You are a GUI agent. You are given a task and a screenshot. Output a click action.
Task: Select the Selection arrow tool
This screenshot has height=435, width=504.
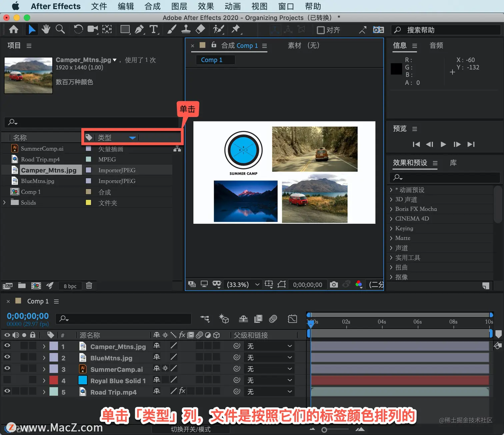click(32, 29)
